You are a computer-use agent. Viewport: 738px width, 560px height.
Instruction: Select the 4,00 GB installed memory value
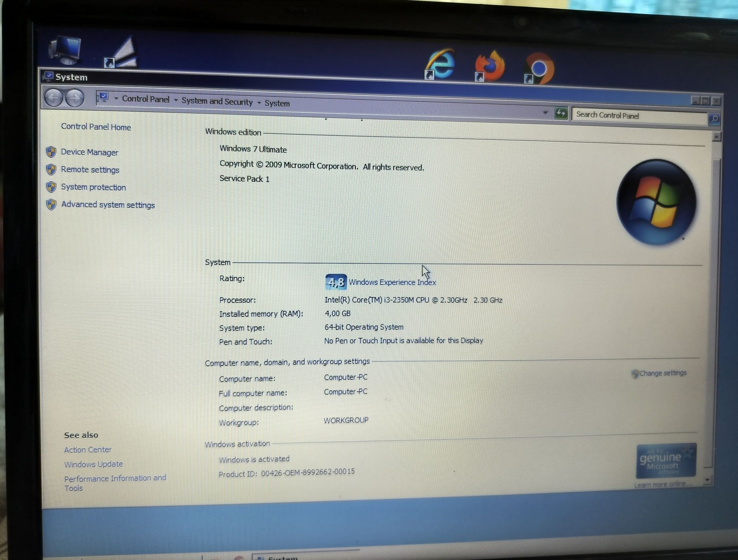click(337, 313)
